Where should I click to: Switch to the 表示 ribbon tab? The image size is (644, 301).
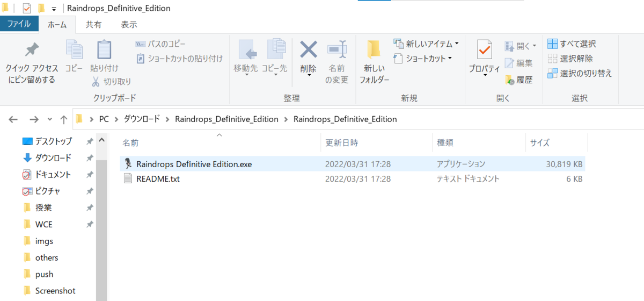[x=129, y=24]
